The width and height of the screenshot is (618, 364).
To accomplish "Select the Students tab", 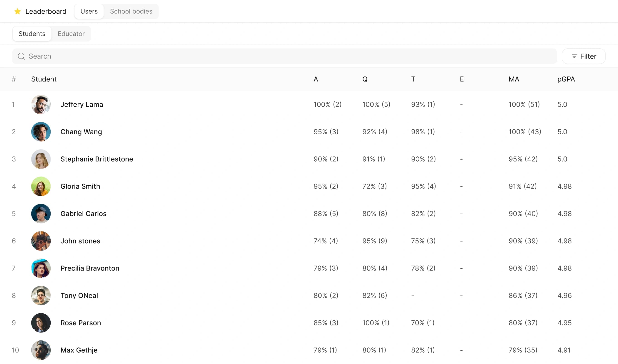I will [x=32, y=34].
